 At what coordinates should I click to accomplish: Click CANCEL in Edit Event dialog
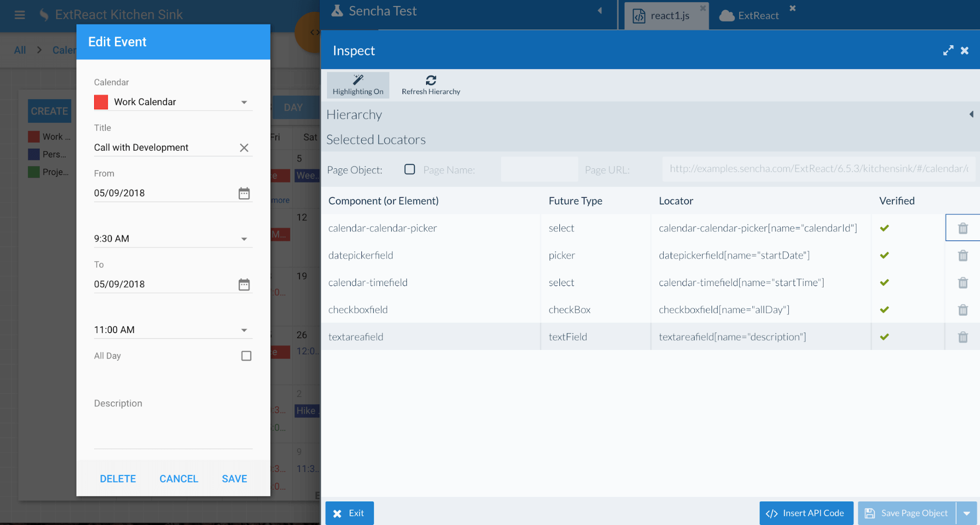pyautogui.click(x=178, y=479)
